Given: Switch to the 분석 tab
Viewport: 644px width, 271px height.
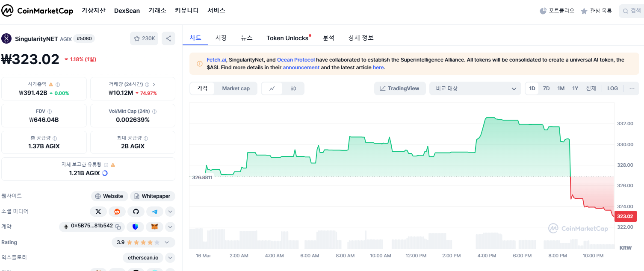Looking at the screenshot, I should pos(328,38).
